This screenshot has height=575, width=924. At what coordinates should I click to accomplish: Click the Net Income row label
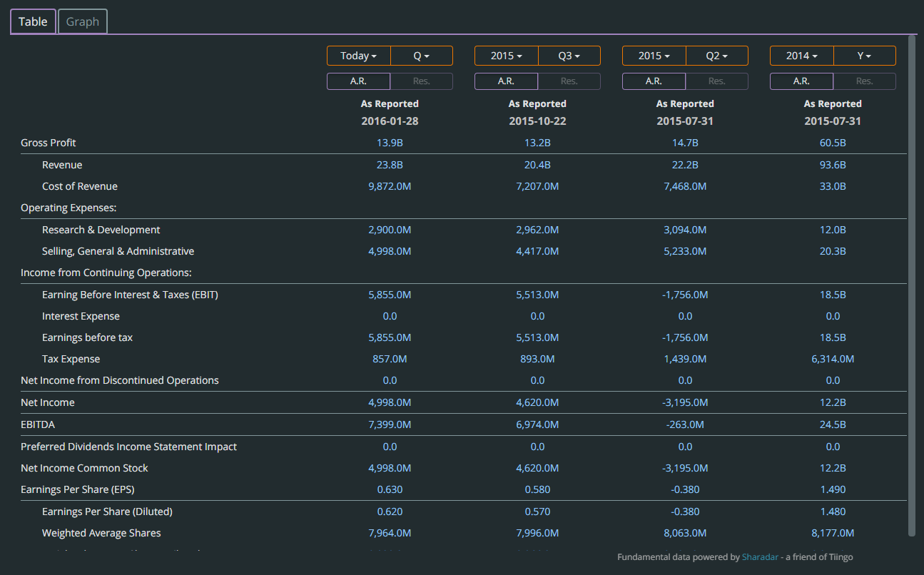48,402
